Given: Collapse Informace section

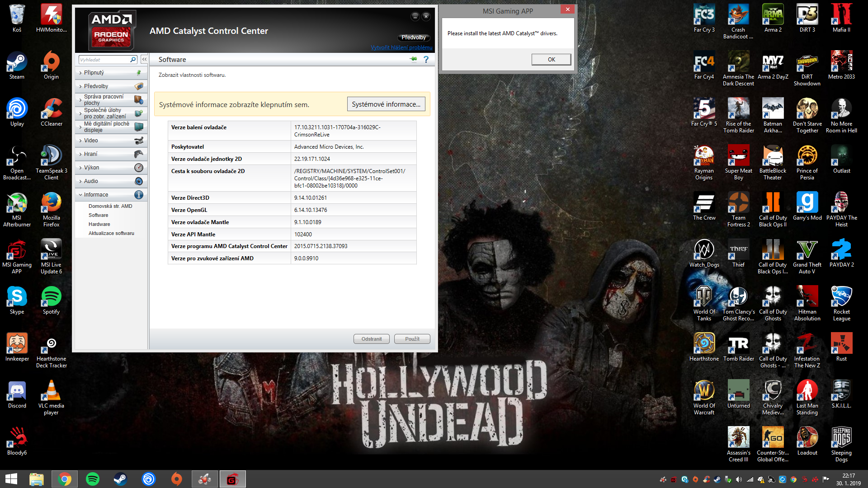Looking at the screenshot, I should [111, 195].
